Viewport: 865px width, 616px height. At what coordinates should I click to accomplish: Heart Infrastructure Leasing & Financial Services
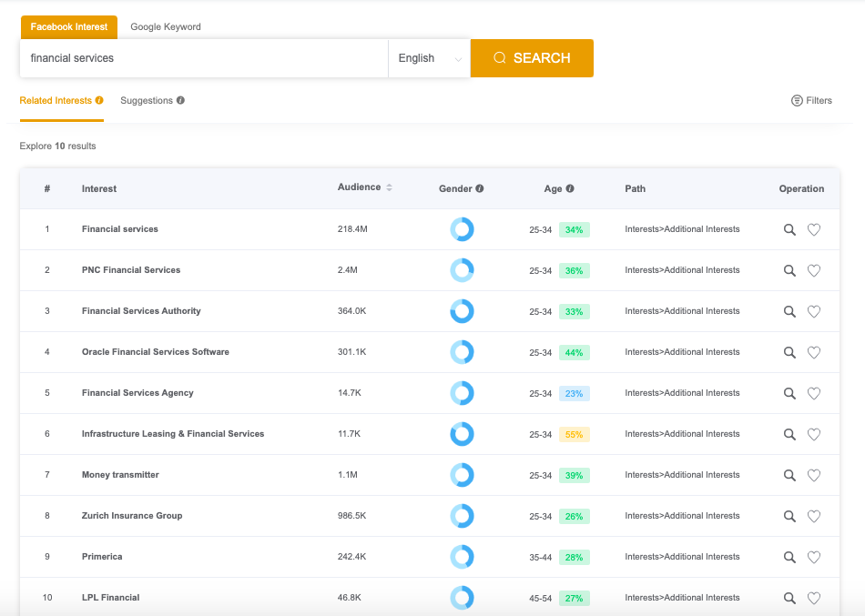[x=814, y=434]
